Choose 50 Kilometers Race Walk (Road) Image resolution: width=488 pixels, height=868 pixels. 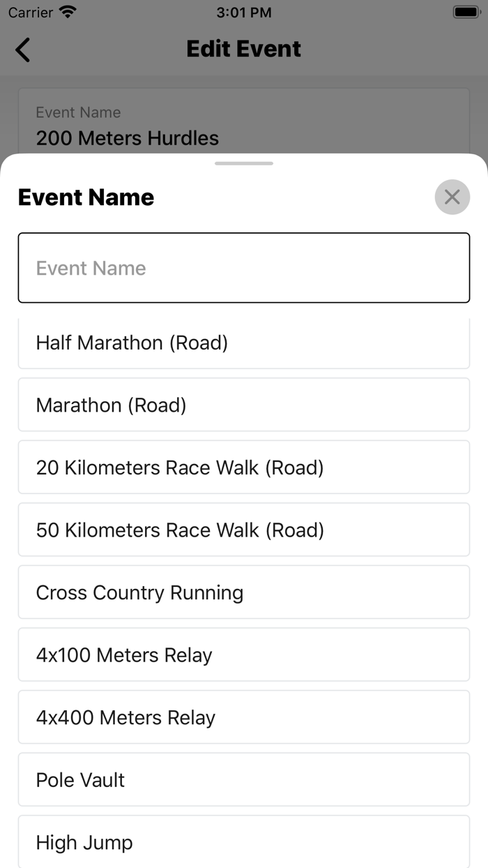(x=244, y=530)
